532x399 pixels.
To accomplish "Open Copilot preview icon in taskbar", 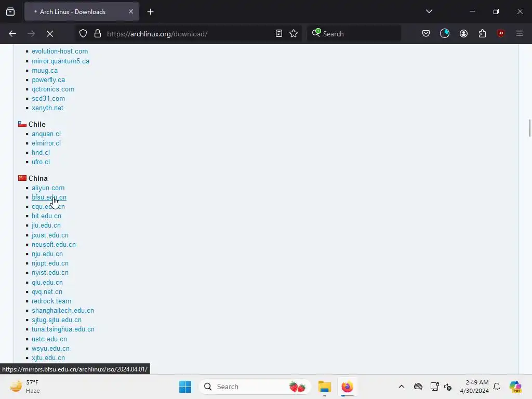I will (x=515, y=387).
